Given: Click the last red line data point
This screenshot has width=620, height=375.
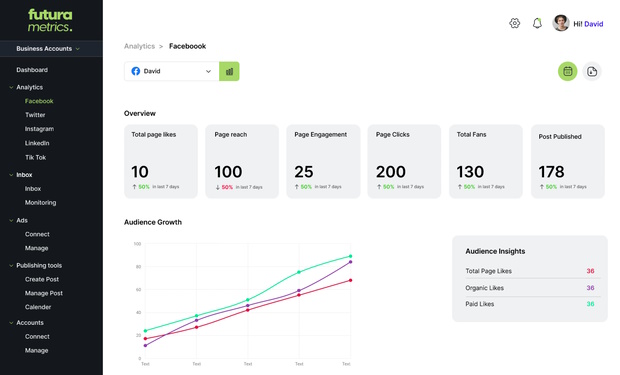Looking at the screenshot, I should coord(350,280).
